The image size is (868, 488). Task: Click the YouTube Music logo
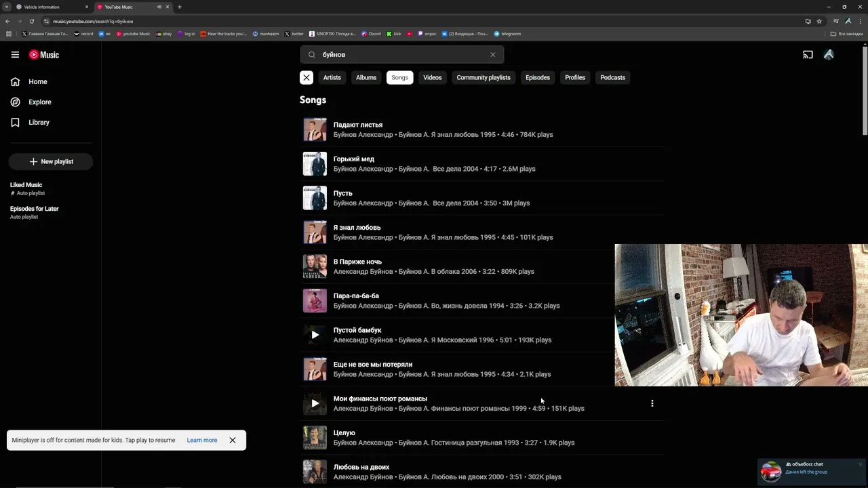coord(44,55)
